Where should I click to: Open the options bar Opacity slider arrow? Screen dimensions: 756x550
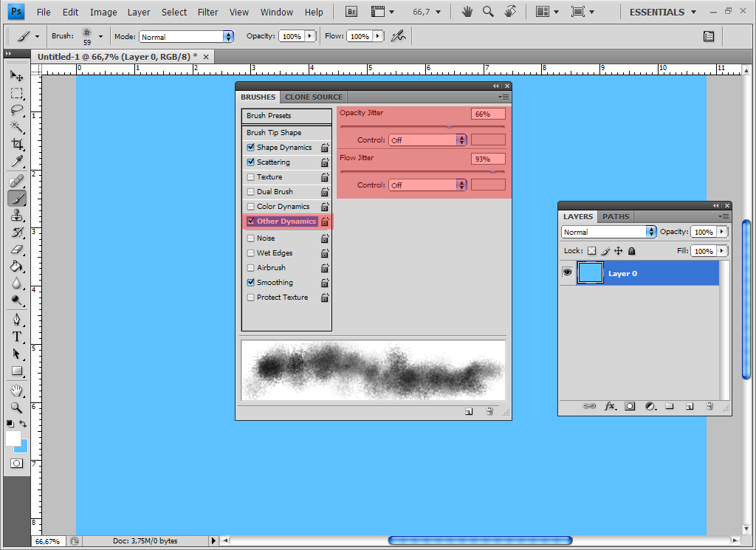[309, 36]
